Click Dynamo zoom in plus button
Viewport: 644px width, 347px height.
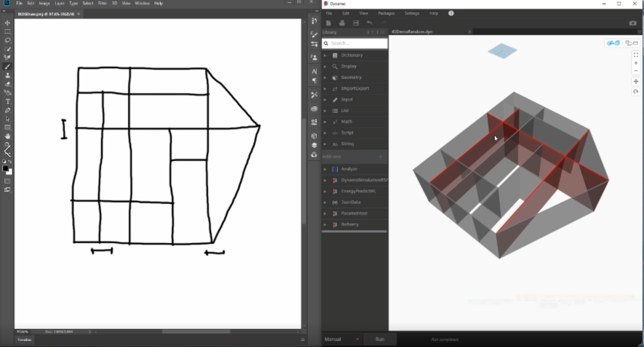[636, 63]
